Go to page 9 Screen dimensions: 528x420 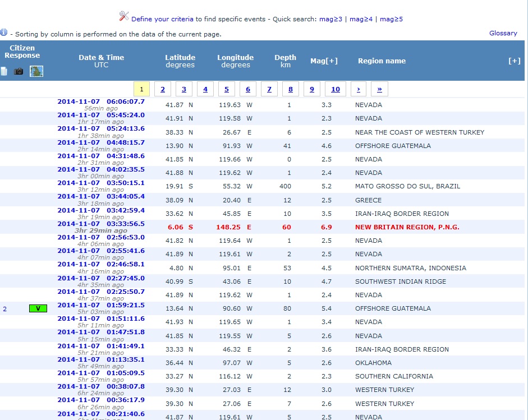point(312,89)
